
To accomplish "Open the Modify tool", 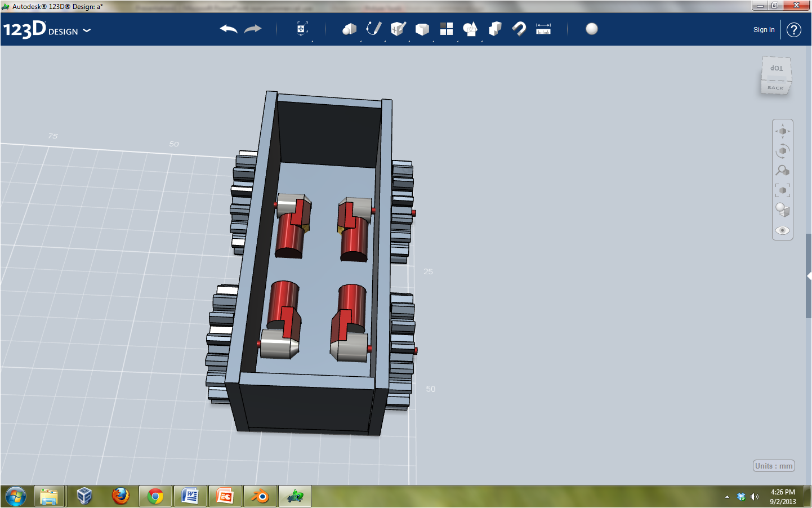I will [x=422, y=29].
